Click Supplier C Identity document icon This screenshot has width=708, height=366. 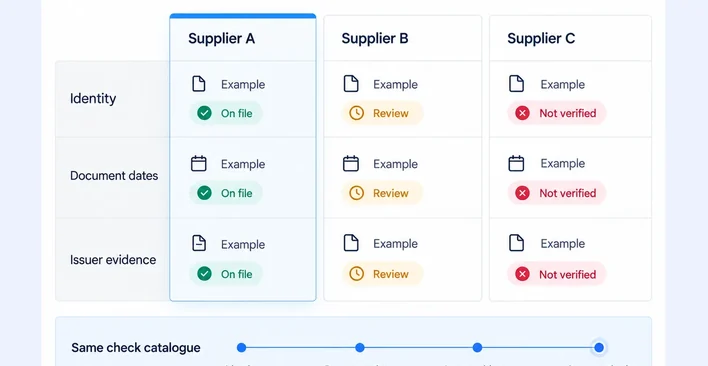[x=517, y=84]
